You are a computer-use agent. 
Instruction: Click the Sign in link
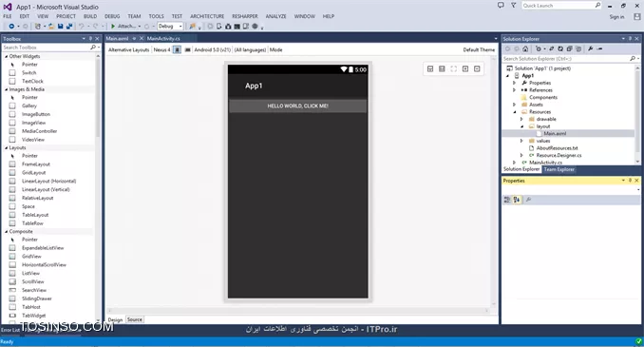click(x=616, y=17)
